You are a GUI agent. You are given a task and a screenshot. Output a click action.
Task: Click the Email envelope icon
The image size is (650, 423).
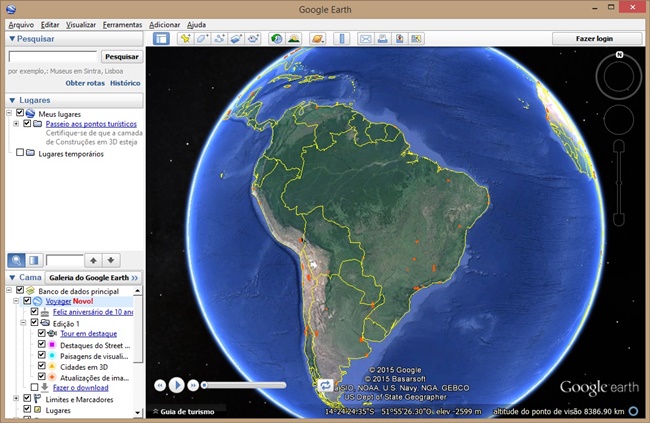[x=365, y=39]
